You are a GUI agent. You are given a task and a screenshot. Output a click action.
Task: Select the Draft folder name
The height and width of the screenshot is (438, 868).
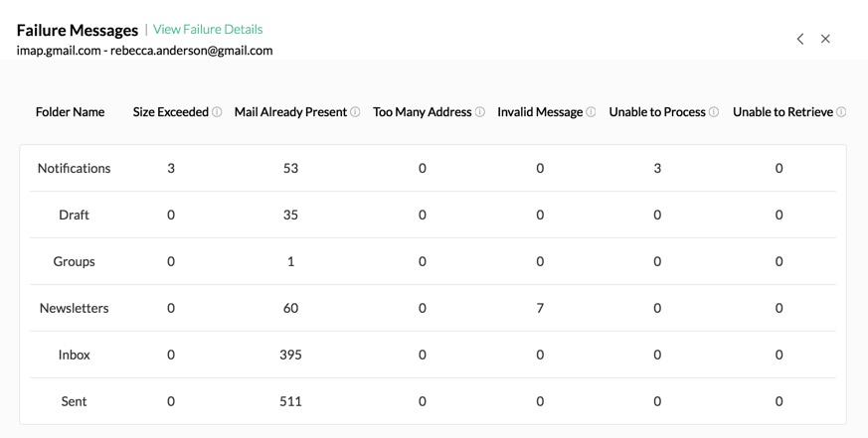tap(74, 216)
